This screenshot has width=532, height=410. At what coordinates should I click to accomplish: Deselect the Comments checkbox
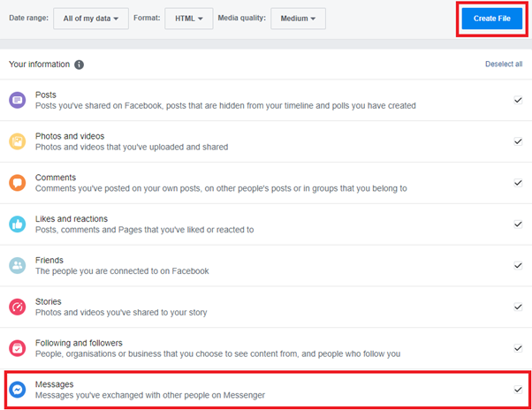pos(518,183)
